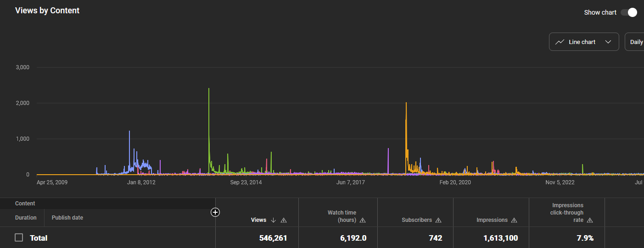Click the warning icon next to Views

(284, 220)
